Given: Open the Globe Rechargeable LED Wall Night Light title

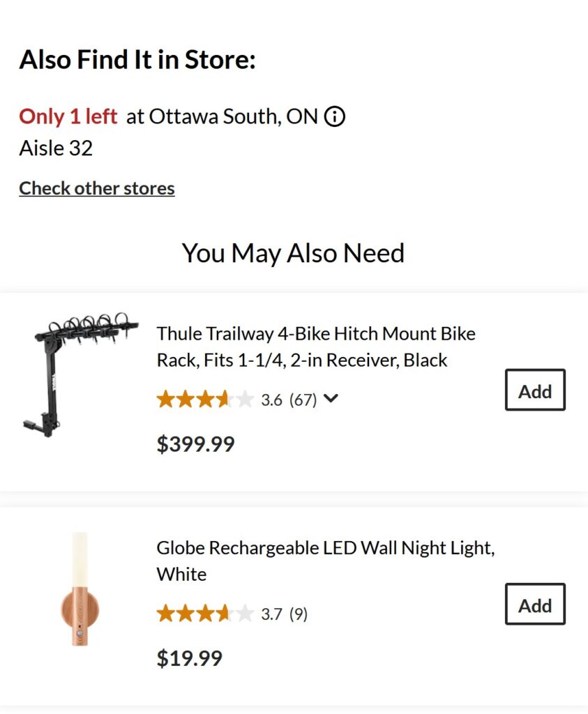Looking at the screenshot, I should [325, 561].
